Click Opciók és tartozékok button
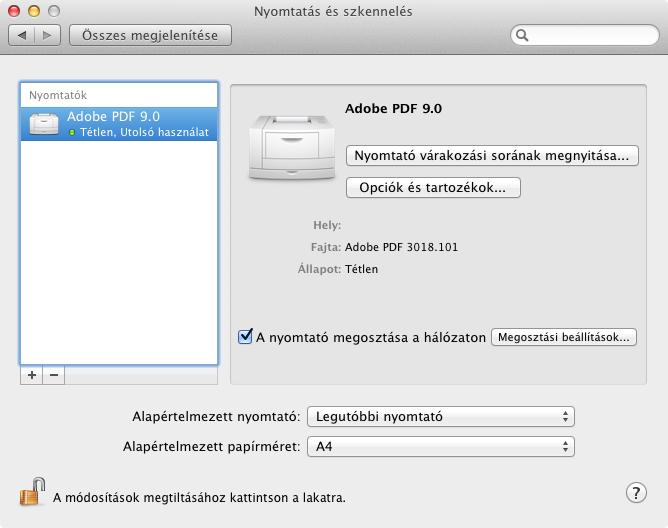 point(433,188)
